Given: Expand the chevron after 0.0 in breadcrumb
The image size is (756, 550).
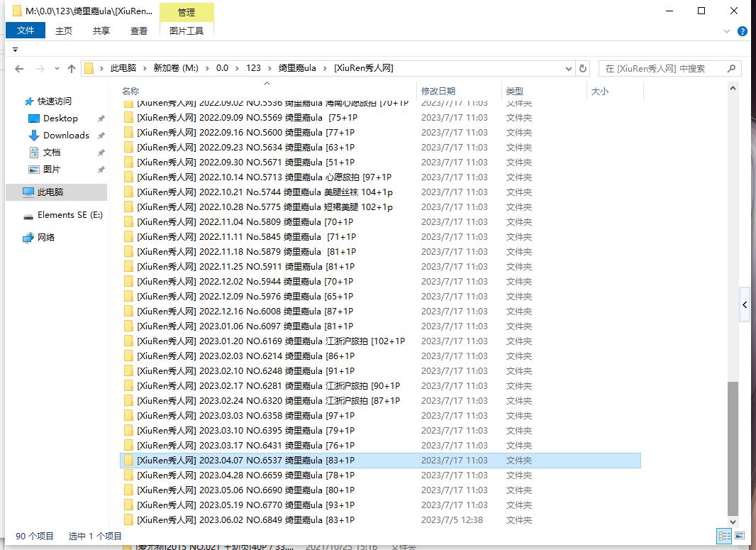Looking at the screenshot, I should tap(237, 69).
